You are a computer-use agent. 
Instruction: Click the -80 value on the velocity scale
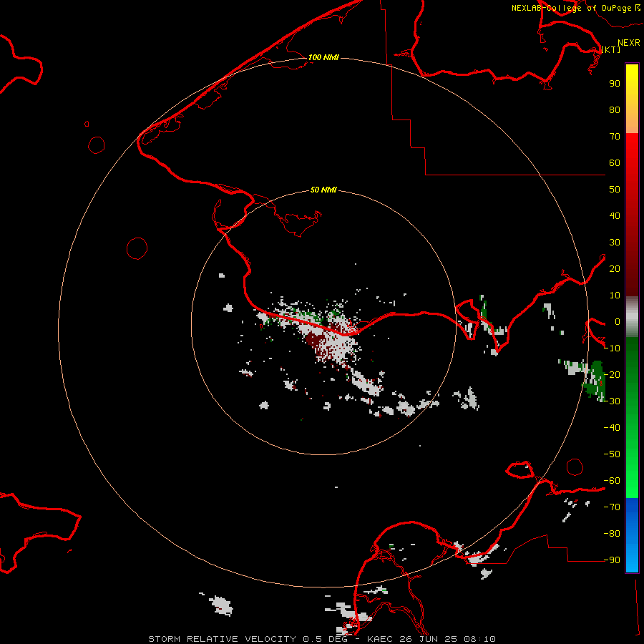point(612,534)
